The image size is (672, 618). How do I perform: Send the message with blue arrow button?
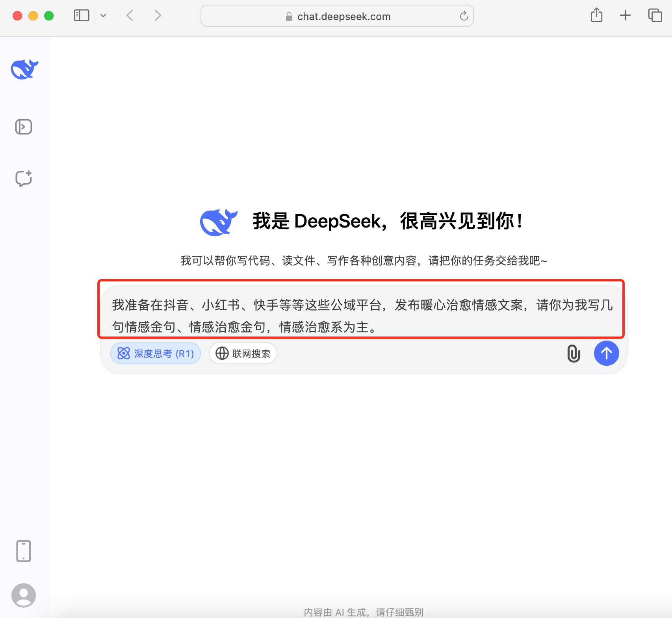coord(607,353)
